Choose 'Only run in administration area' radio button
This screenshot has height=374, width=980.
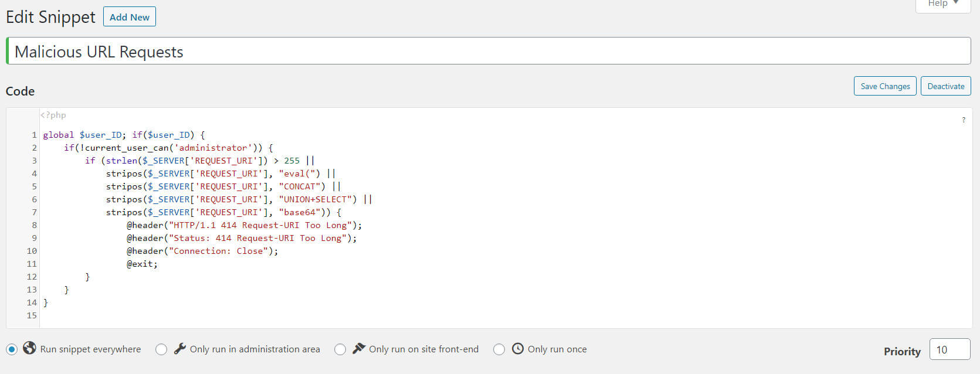161,349
